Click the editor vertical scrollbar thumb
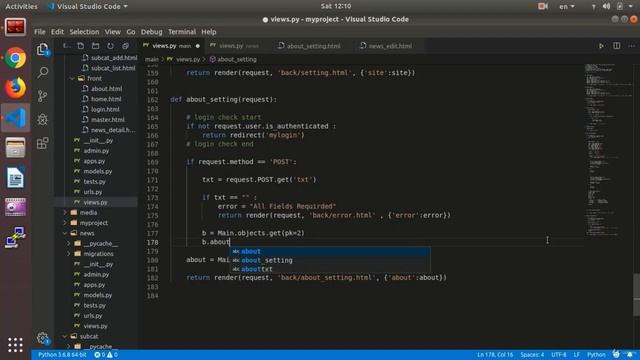 pos(636,295)
